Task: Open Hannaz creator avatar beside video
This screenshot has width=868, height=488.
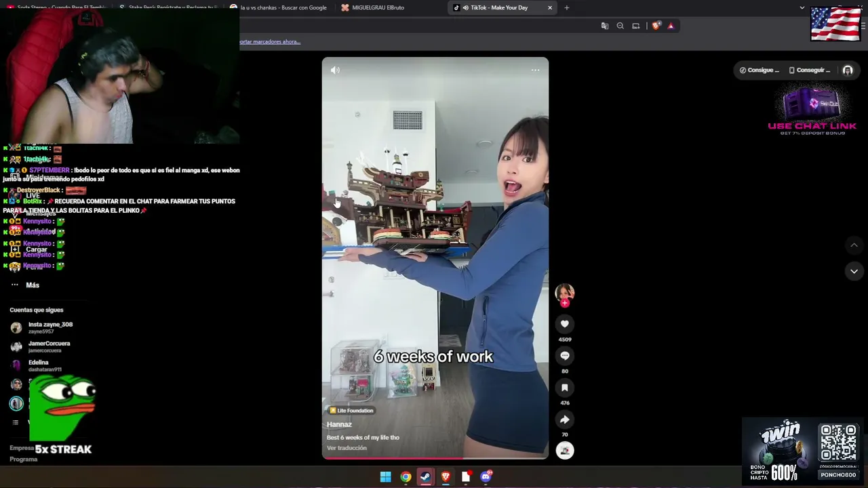Action: 564,292
